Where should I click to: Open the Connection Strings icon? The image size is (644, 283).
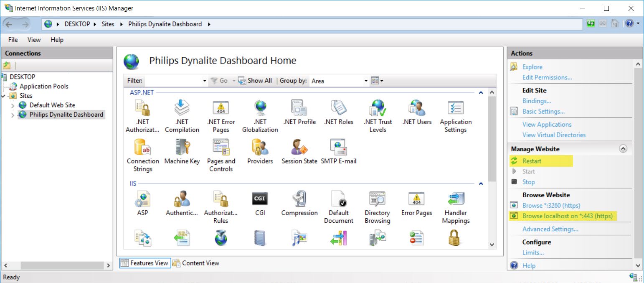click(142, 148)
